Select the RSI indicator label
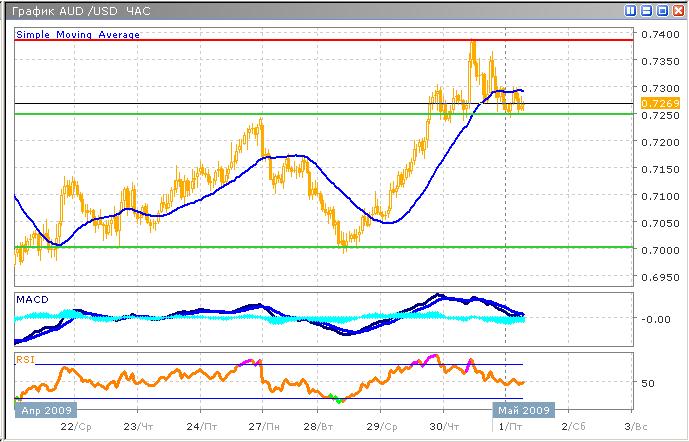This screenshot has width=689, height=442. coord(25,356)
